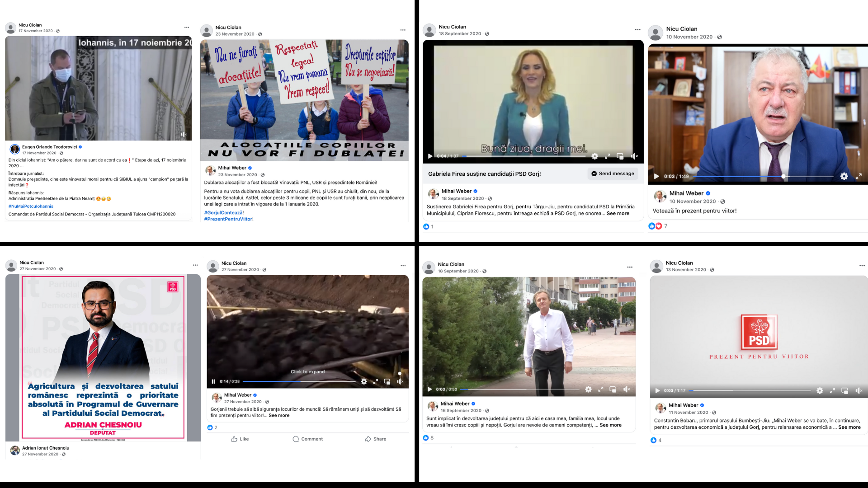The image size is (868, 488).
Task: Open settings gear on 10 November video
Action: [x=844, y=176]
